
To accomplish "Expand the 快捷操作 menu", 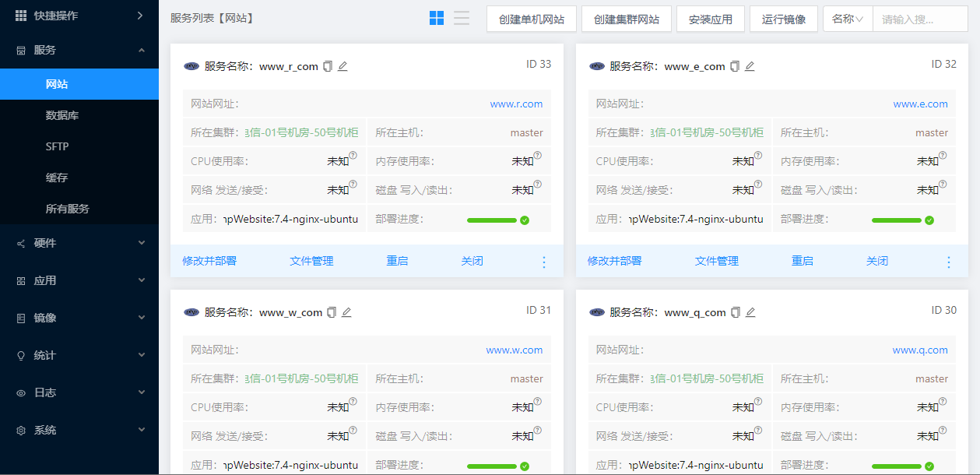I will click(79, 16).
